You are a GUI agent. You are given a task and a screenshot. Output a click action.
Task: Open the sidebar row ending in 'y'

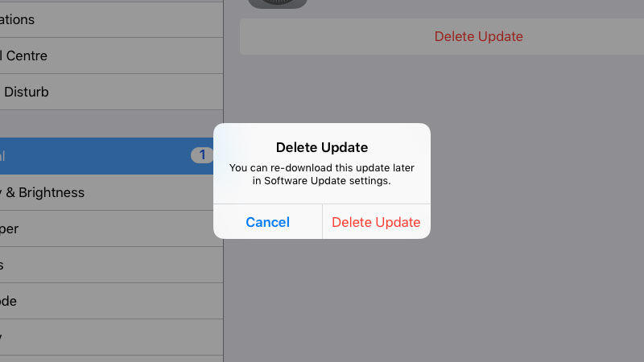click(x=111, y=337)
